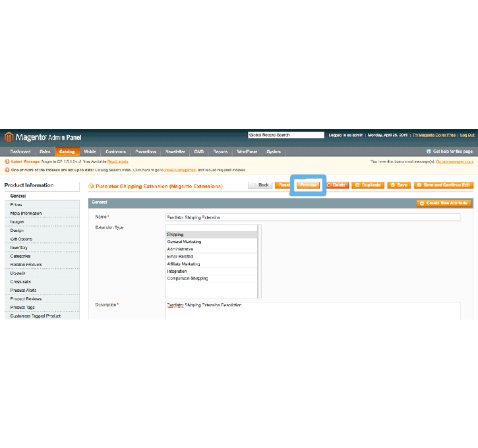Image resolution: width=478 pixels, height=448 pixels.
Task: Open the Newsletter menu
Action: [175, 152]
